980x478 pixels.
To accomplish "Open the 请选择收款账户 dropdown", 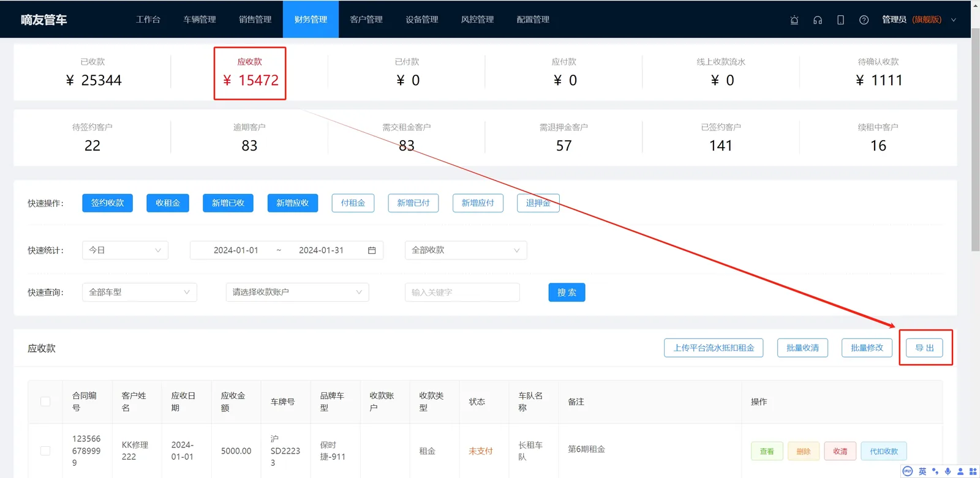I will point(297,292).
